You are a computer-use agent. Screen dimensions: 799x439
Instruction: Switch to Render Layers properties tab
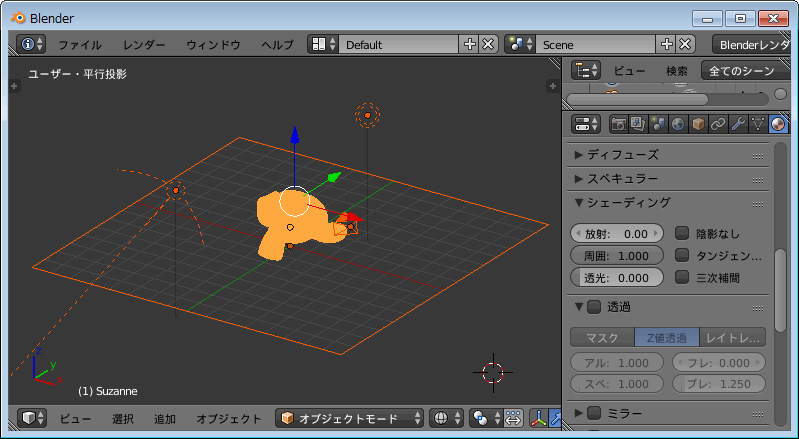[638, 124]
